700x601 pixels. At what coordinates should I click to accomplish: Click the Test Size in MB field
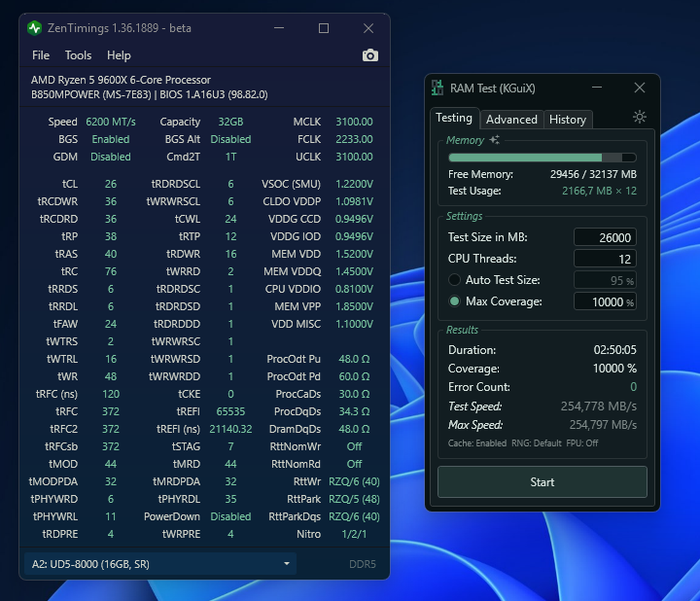pyautogui.click(x=605, y=237)
